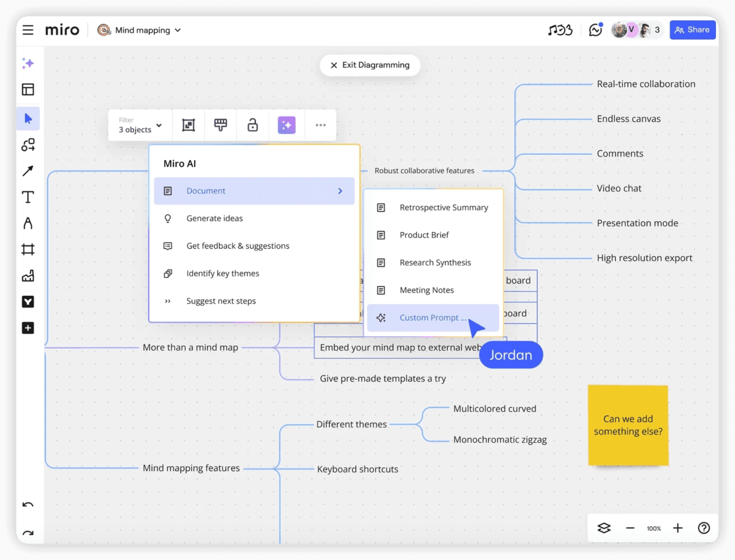Select the Frame tool
The width and height of the screenshot is (735, 560).
click(x=28, y=249)
